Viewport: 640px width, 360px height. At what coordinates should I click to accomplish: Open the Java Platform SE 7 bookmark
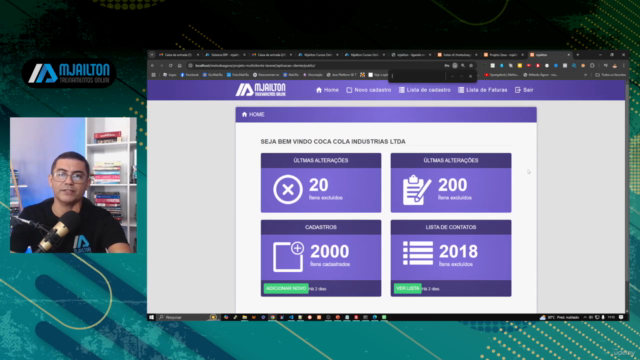tap(341, 75)
